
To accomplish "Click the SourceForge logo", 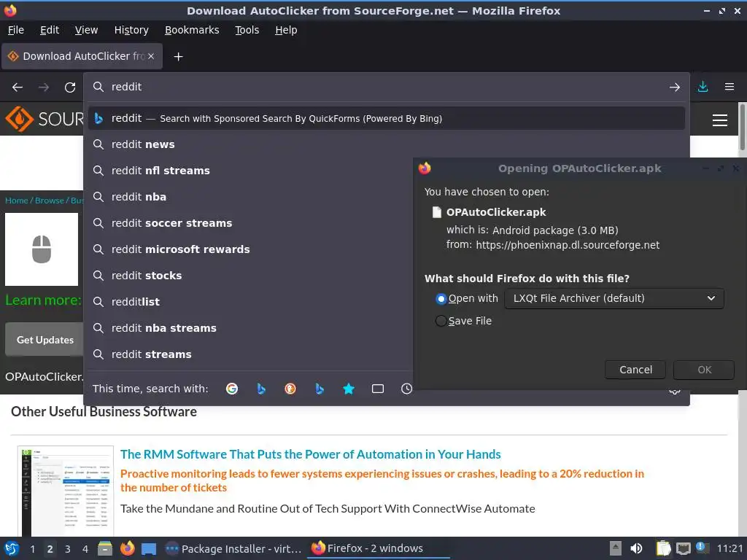I will point(44,119).
